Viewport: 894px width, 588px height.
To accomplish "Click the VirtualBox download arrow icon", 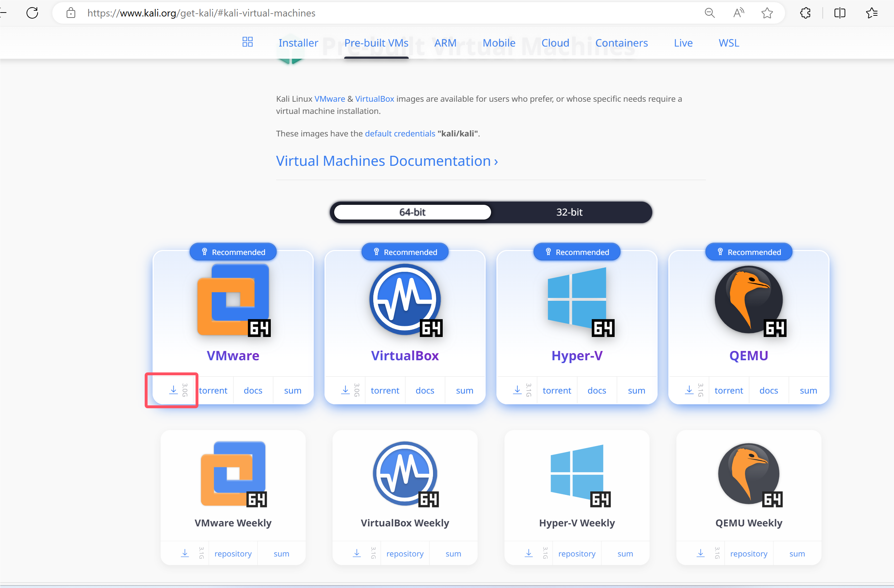I will pyautogui.click(x=345, y=390).
